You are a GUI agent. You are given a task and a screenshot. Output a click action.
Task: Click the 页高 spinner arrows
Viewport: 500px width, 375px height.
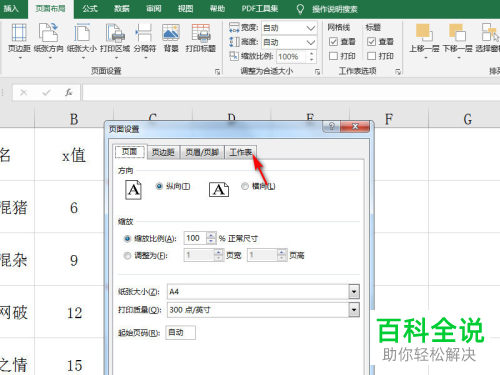pos(282,255)
